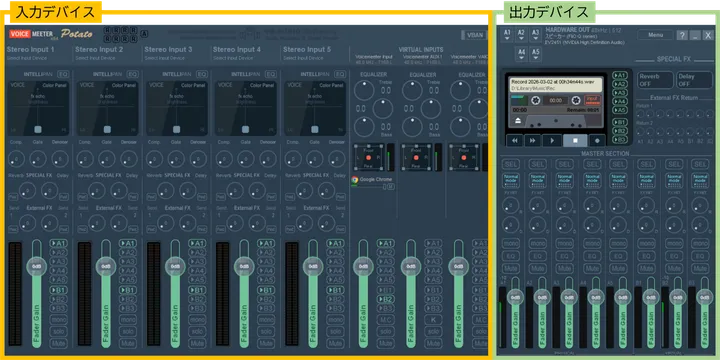Toggle recorder source B1 beside the cassette
This screenshot has height=360, width=720.
(620, 122)
